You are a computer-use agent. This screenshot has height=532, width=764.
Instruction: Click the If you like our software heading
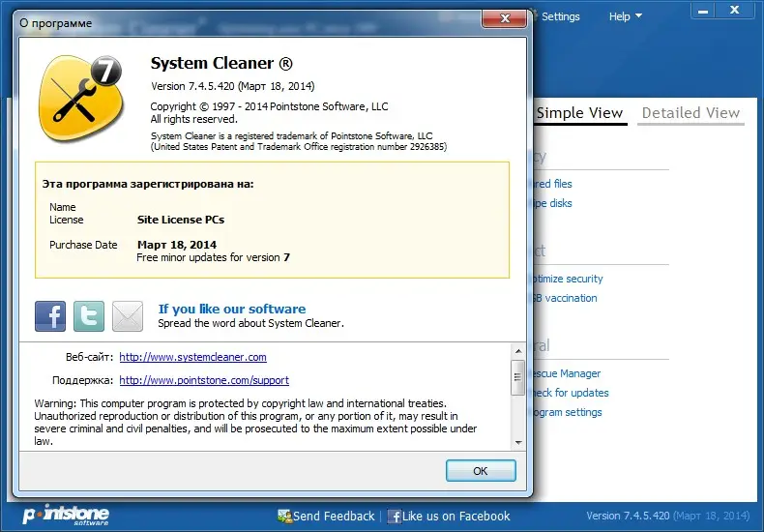tap(232, 309)
